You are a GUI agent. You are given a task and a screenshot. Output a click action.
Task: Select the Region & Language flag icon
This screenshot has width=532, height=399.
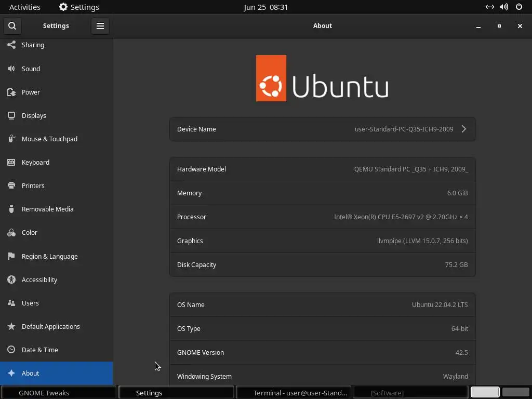pyautogui.click(x=11, y=256)
